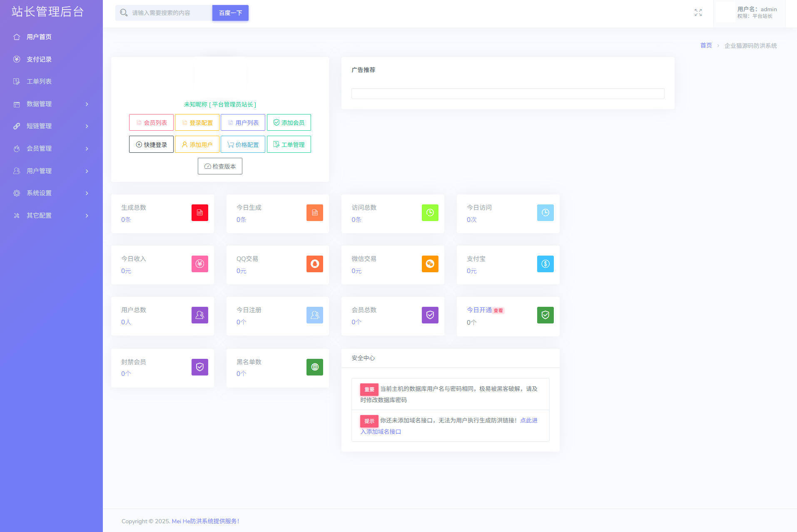
Task: Expand the 用户管理 submenu chevron
Action: coord(87,171)
